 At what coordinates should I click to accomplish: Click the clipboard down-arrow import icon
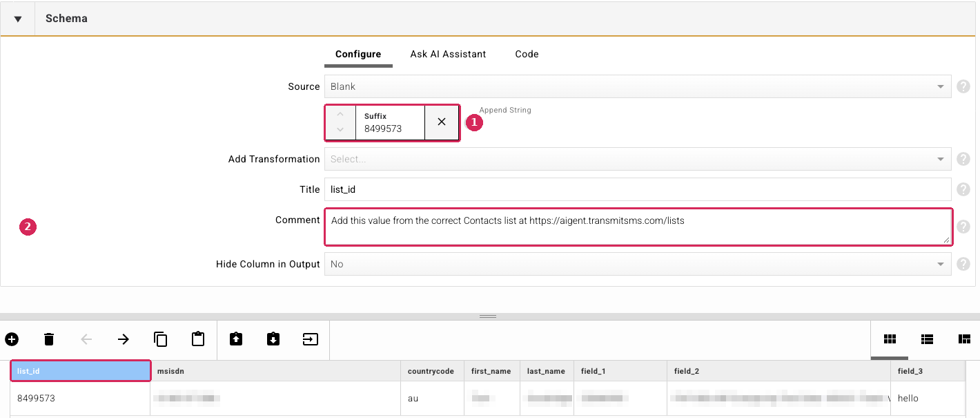(x=273, y=339)
